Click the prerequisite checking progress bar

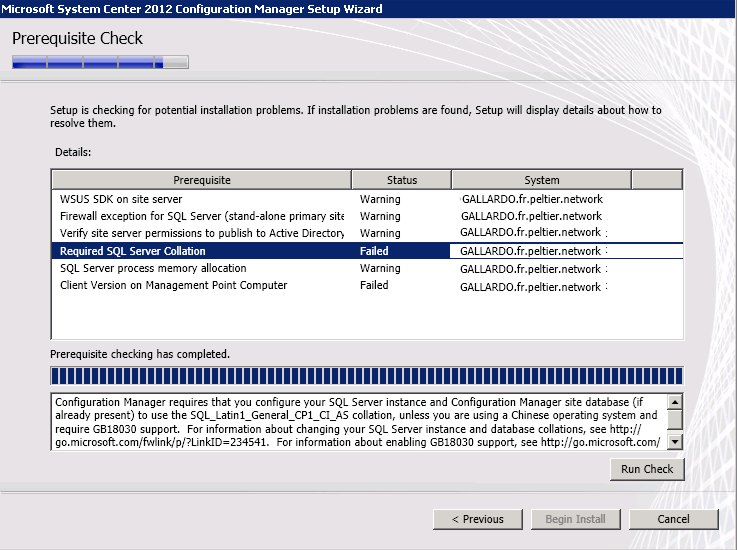pos(367,376)
